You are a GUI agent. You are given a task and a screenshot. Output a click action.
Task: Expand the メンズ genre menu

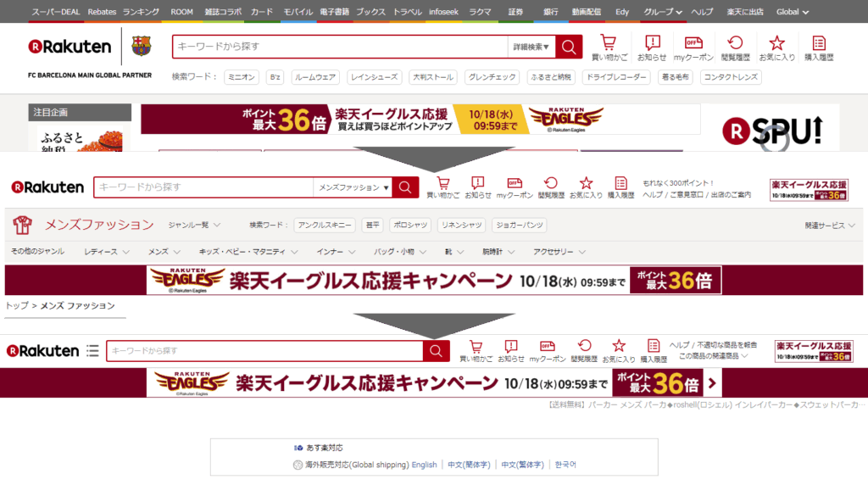(164, 251)
